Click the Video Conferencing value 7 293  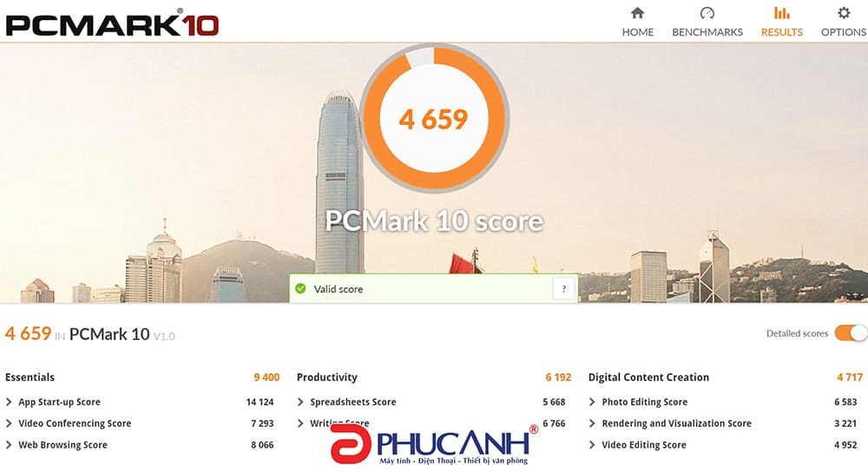262,423
